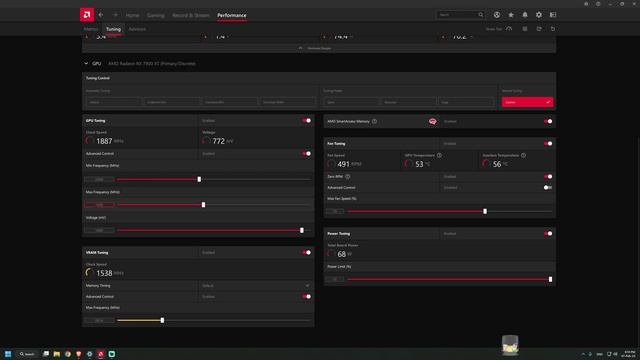
Task: Click the reset tuning icon
Action: point(553,29)
